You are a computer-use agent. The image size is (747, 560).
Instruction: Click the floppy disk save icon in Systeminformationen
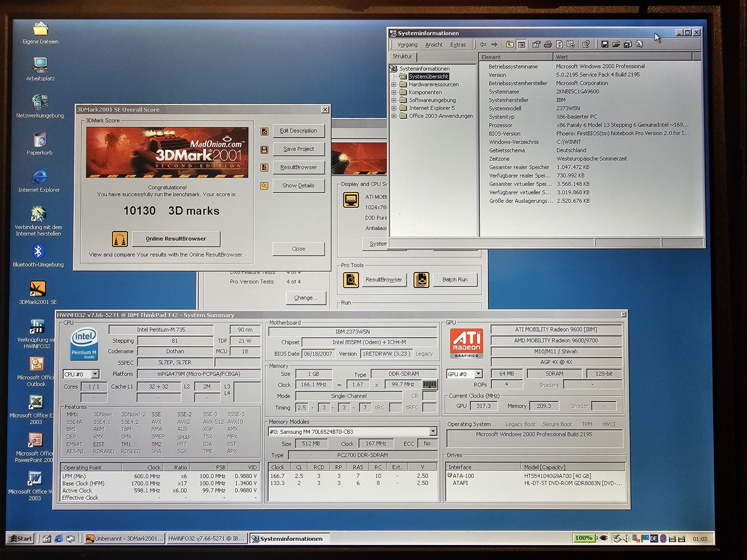(605, 44)
